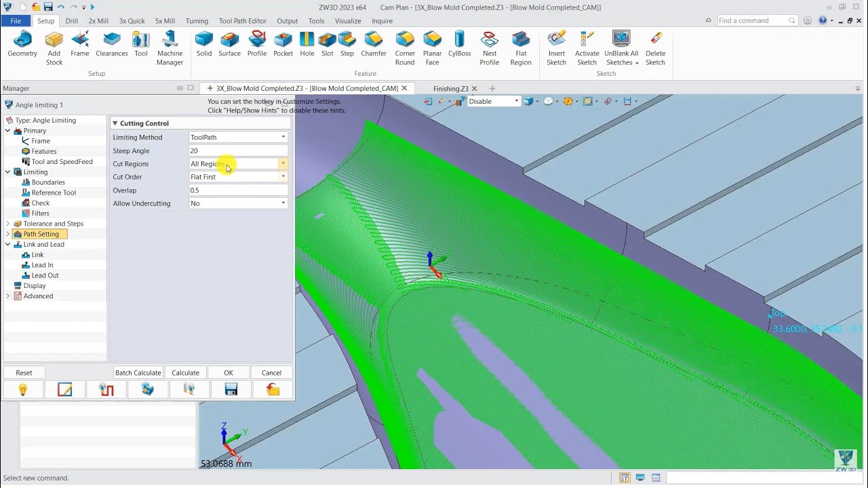Screen dimensions: 868x488
Task: Open the Flat Region tool
Action: coord(521,48)
